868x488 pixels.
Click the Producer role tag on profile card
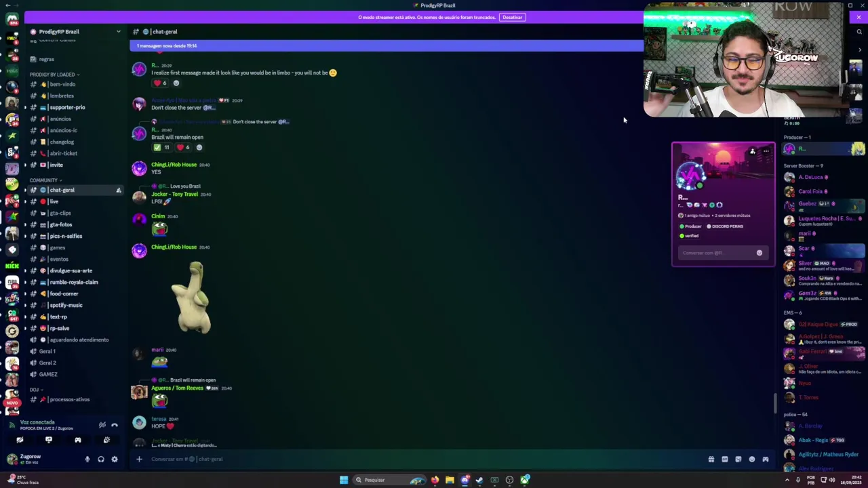pyautogui.click(x=690, y=226)
